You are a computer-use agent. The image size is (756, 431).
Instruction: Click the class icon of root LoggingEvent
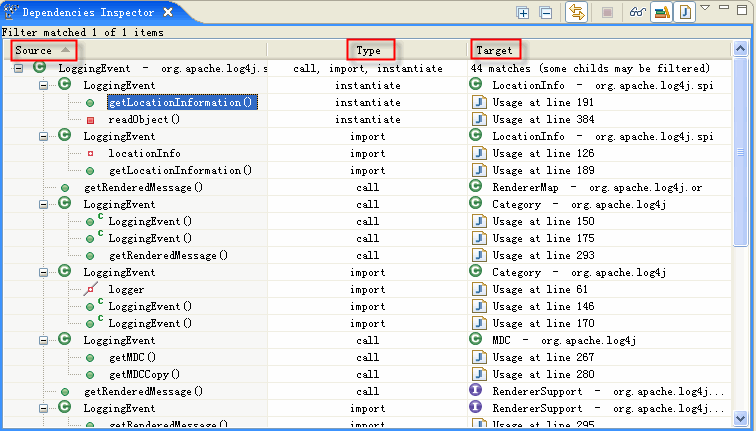40,67
